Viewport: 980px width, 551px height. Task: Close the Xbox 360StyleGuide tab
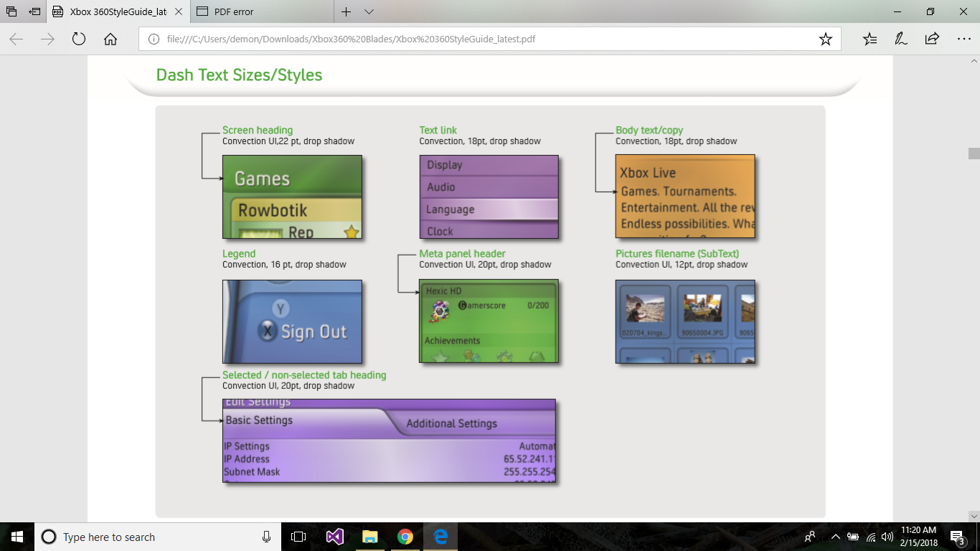pyautogui.click(x=179, y=11)
